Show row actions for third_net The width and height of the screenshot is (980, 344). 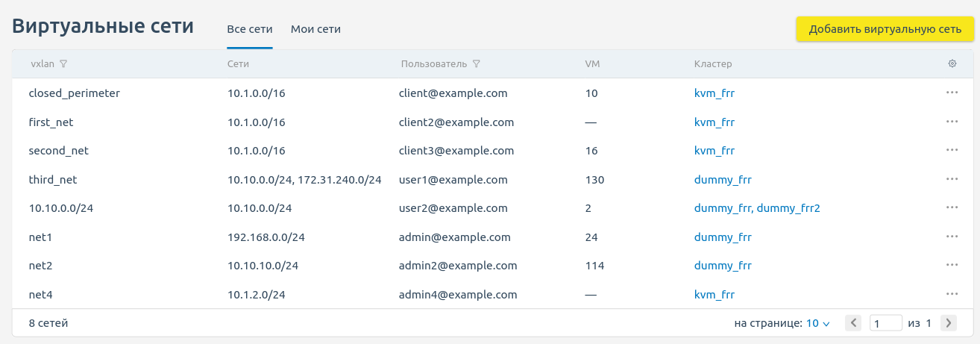[952, 179]
